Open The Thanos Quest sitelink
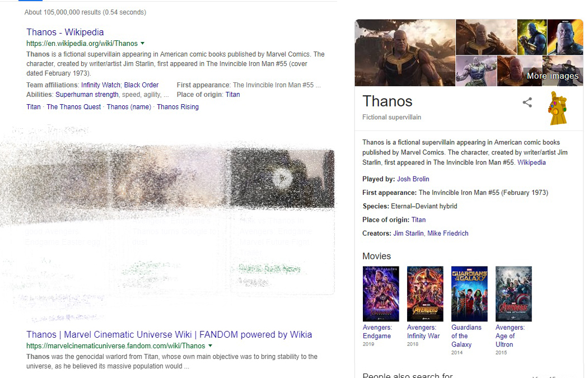Image resolution: width=588 pixels, height=378 pixels. tap(73, 107)
